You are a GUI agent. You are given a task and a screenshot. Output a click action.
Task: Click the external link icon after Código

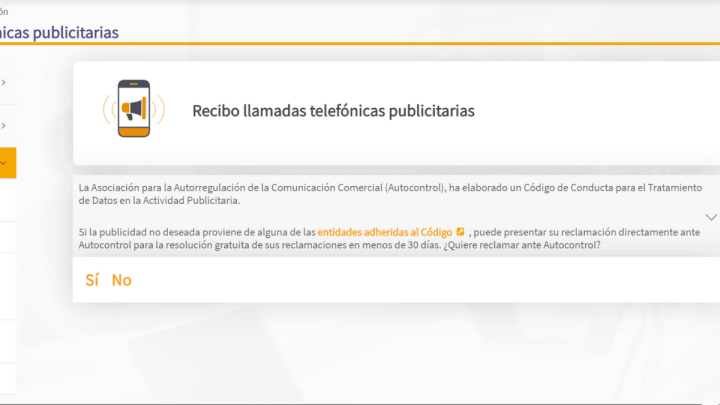[x=460, y=232]
